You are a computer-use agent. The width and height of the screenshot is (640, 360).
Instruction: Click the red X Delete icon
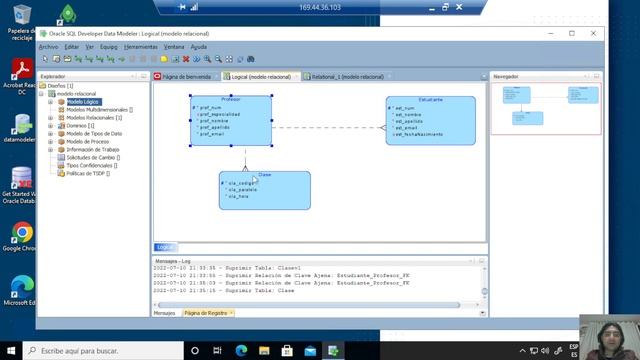tap(186, 59)
